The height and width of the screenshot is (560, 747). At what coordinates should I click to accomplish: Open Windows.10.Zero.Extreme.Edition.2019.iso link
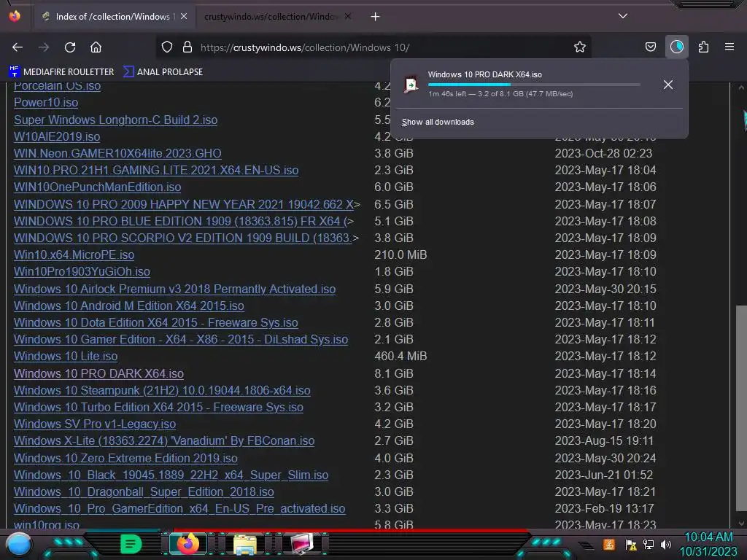click(125, 458)
